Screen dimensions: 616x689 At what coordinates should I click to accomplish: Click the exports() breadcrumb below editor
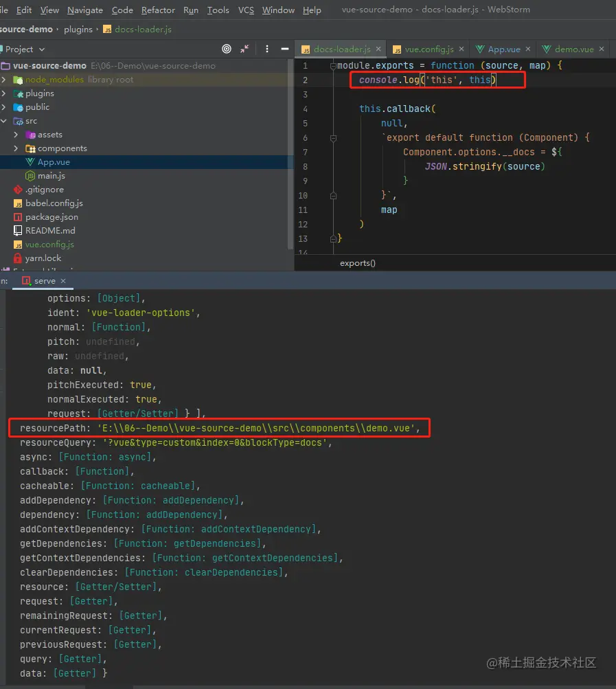358,263
